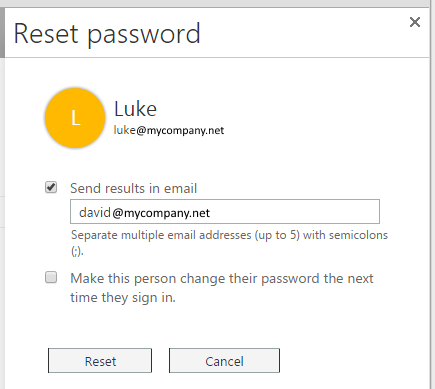Click the word 'david' in the email field
Screen dimensions: 435x389
point(95,213)
